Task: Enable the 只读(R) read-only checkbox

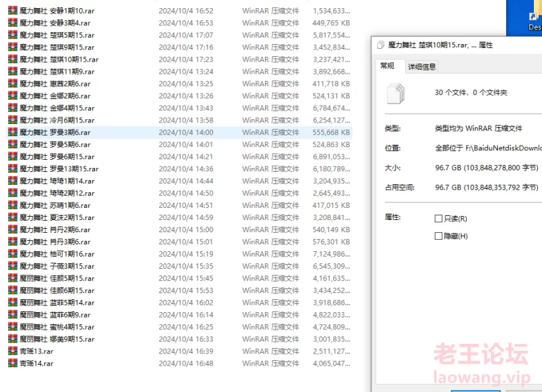Action: (x=438, y=219)
